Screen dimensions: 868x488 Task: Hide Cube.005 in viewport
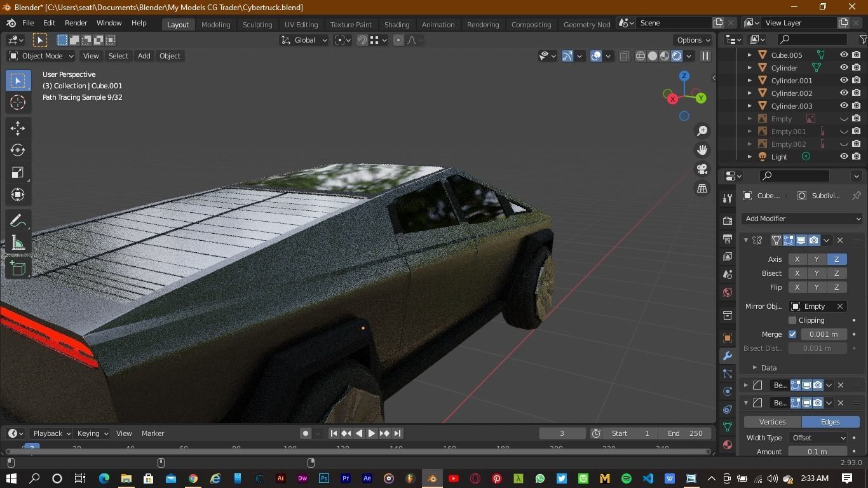844,55
